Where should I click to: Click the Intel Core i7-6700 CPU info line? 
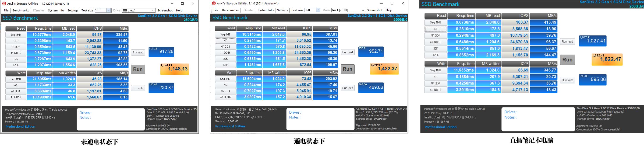click(x=450, y=117)
